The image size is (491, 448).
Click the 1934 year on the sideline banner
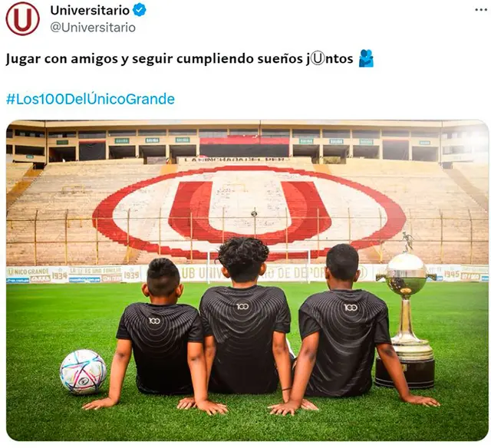60,275
